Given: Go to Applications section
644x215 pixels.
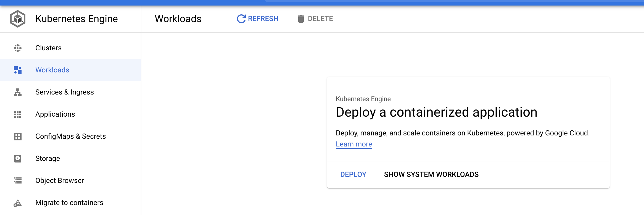Looking at the screenshot, I should click(55, 114).
